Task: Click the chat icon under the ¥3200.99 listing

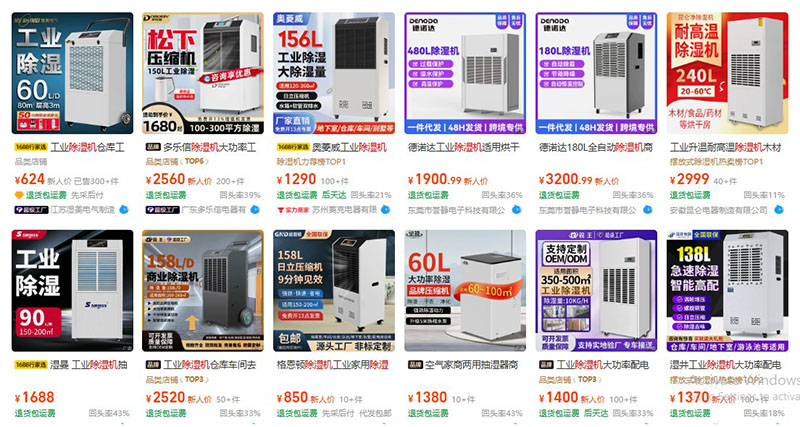Action: [647, 210]
